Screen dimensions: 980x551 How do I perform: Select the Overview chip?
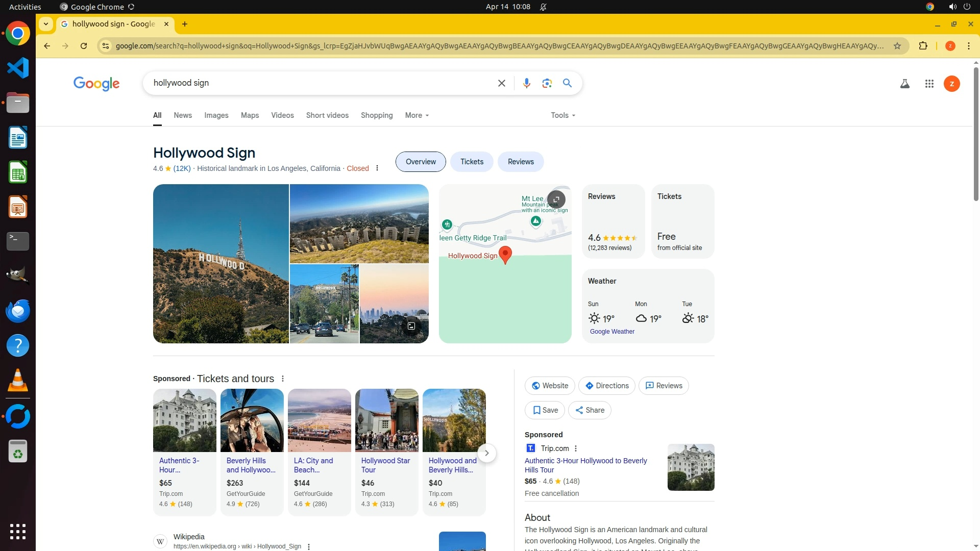tap(421, 162)
